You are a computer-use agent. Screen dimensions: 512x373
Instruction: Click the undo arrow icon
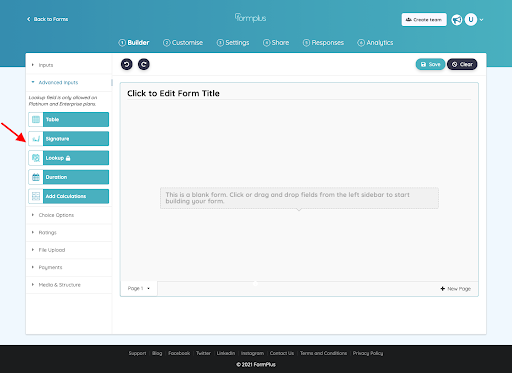point(127,64)
